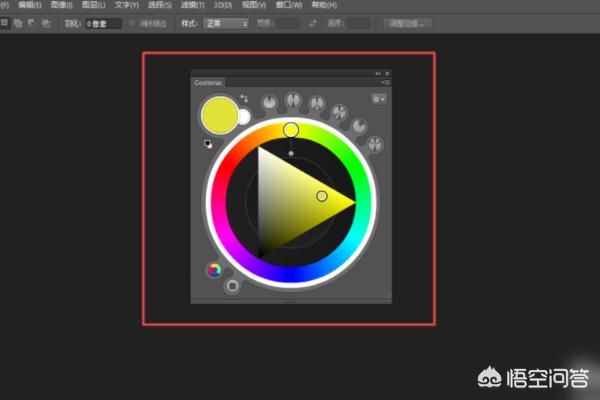Click the 高度 height input field
Image resolution: width=600 pixels, height=400 pixels.
pos(359,24)
